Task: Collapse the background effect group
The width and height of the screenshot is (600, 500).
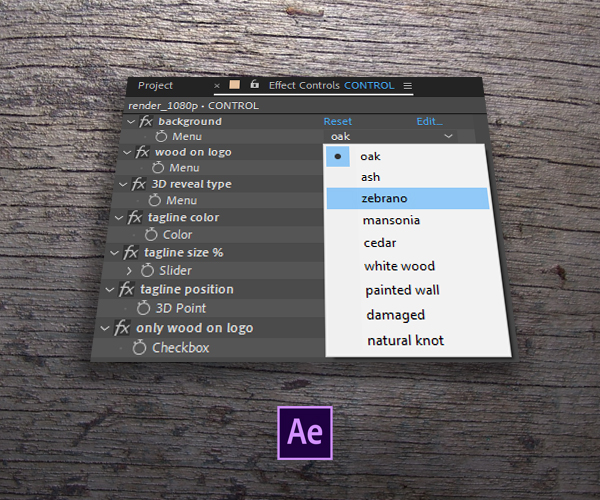Action: (131, 122)
